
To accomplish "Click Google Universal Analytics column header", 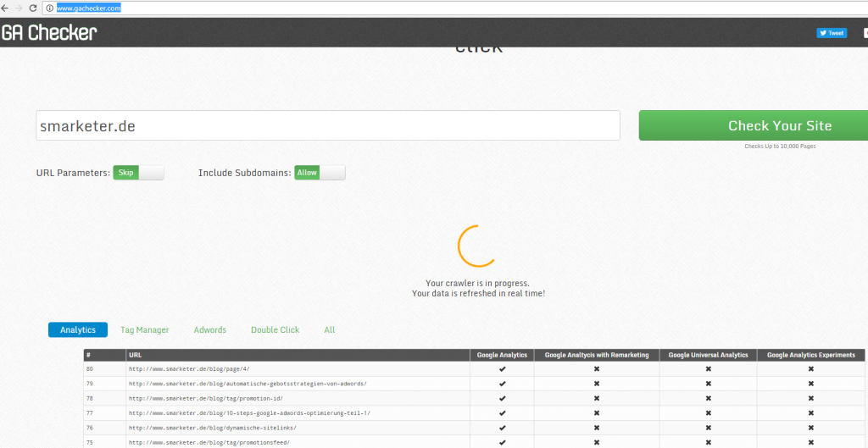I will (x=708, y=355).
